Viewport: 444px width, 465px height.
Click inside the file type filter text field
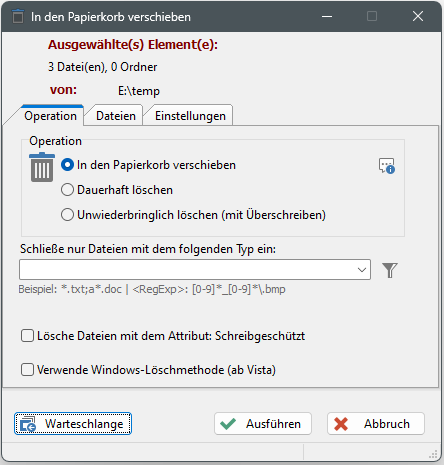coord(187,270)
